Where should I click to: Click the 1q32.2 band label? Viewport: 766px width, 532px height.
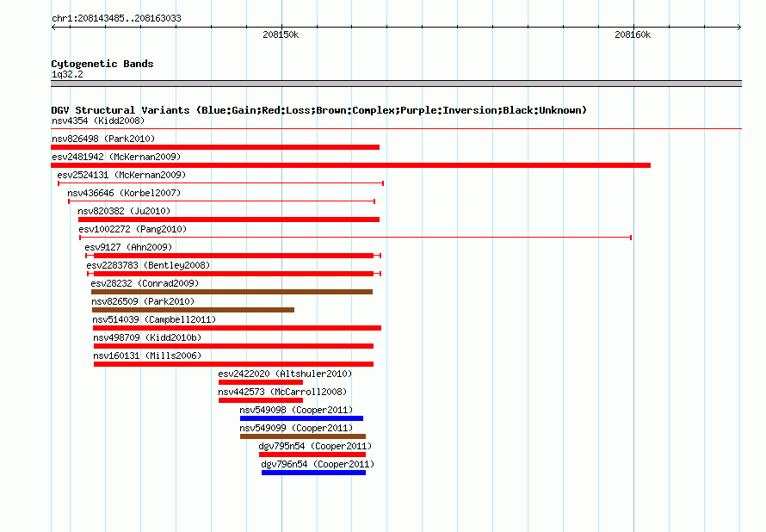pyautogui.click(x=67, y=74)
